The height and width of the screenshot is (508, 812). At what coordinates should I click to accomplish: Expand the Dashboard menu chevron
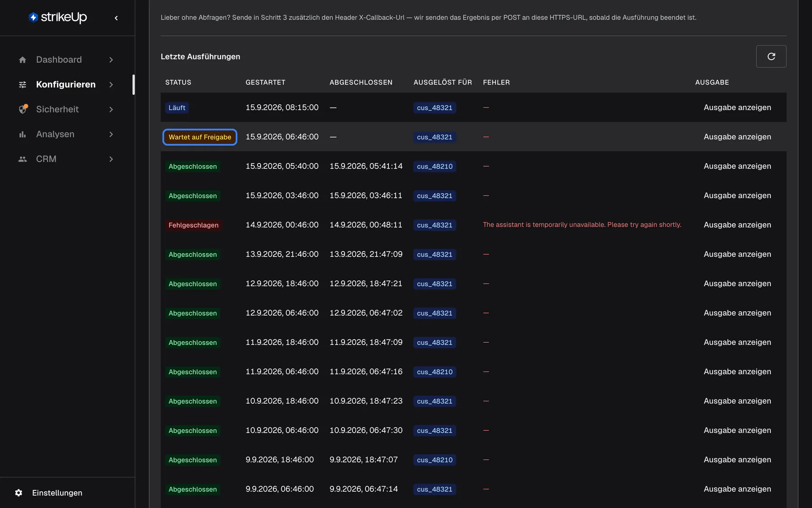[x=111, y=60]
